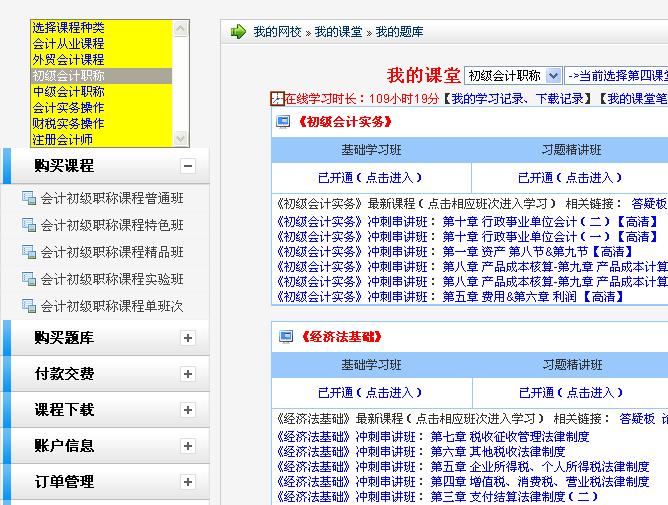Expand the 付款交费 section
The height and width of the screenshot is (505, 668).
pos(187,374)
